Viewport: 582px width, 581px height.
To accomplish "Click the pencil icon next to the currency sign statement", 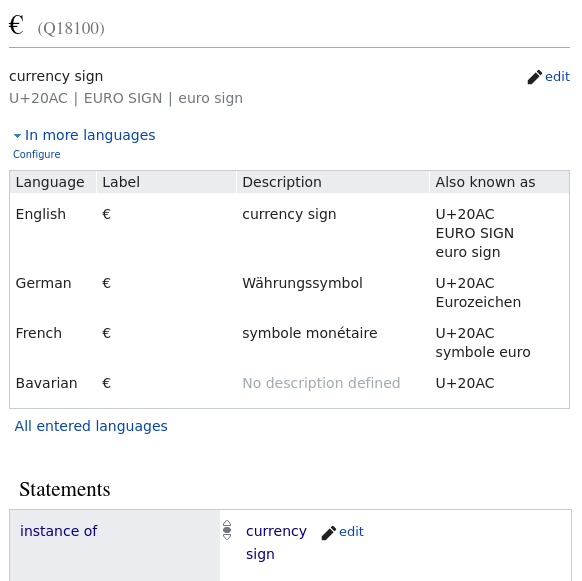I will (328, 533).
